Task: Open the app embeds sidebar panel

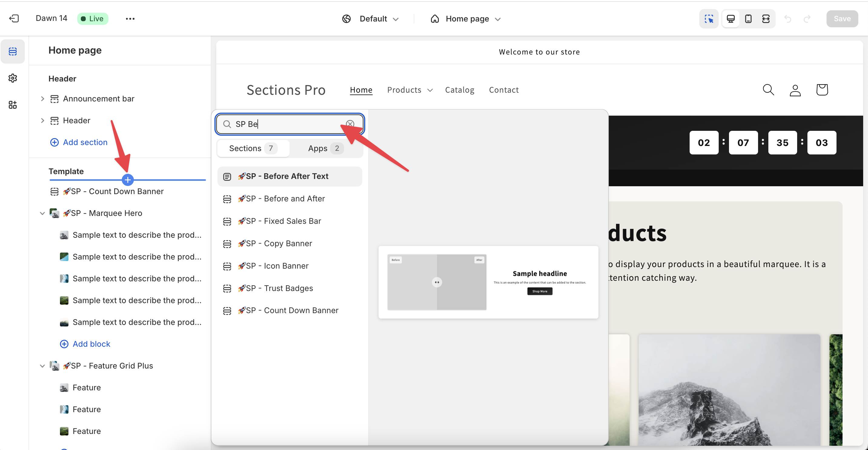Action: [x=13, y=104]
